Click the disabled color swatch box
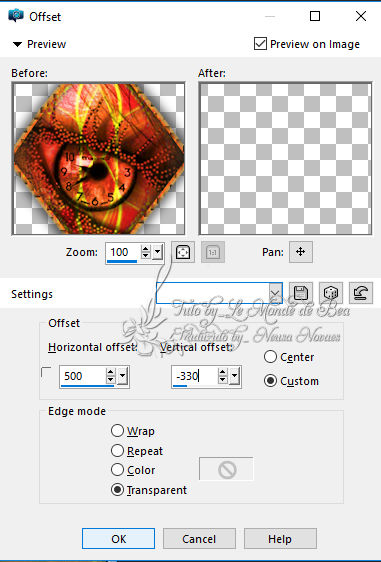Screen dimensions: 381x562 [226, 469]
